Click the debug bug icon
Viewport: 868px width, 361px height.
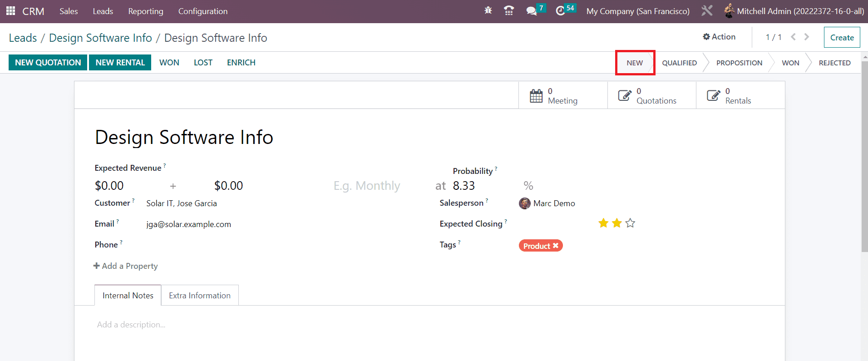point(488,11)
